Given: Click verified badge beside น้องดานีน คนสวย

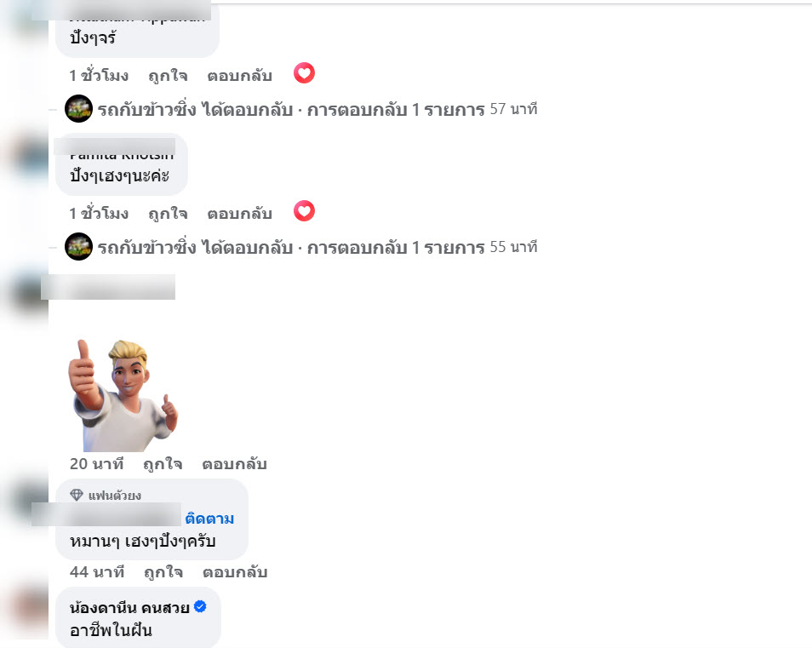Looking at the screenshot, I should [200, 606].
